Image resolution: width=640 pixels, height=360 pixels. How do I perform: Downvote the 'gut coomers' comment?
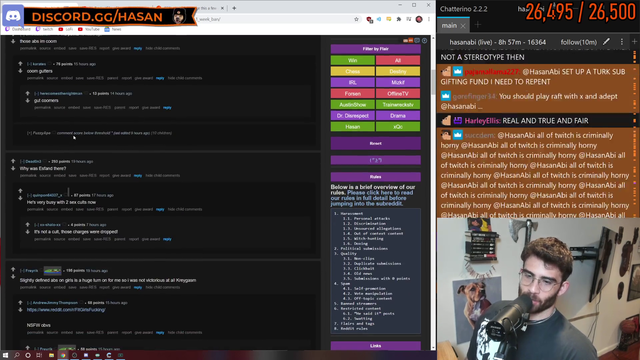[27, 100]
